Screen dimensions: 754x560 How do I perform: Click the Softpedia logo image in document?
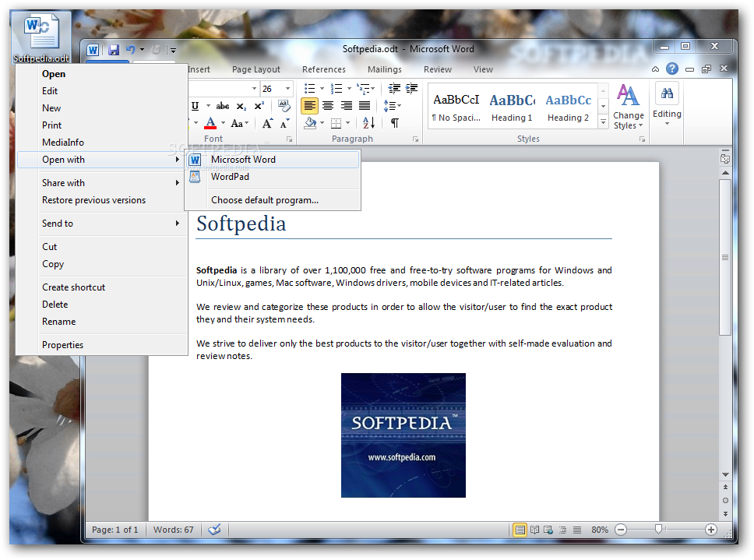click(403, 435)
